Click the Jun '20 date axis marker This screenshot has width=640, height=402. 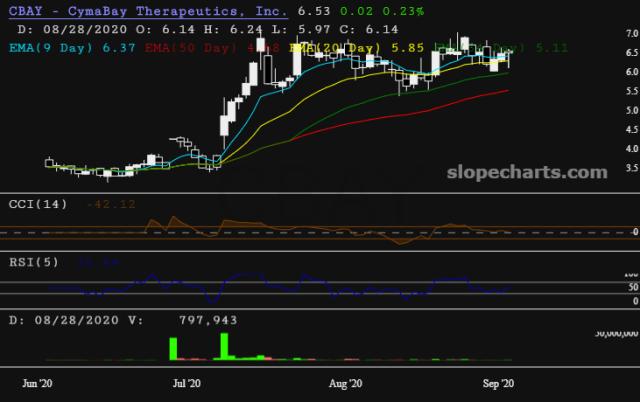pos(37,383)
